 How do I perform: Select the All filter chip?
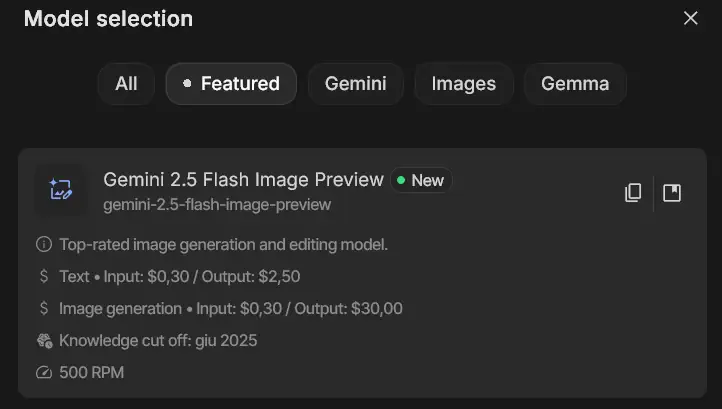tap(126, 84)
